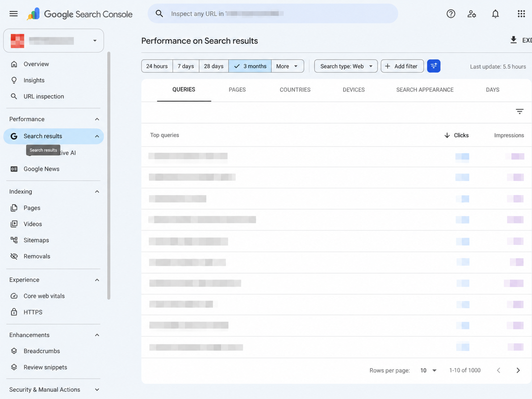Click the Google Search Console logo
The height and width of the screenshot is (399, 532).
point(80,14)
